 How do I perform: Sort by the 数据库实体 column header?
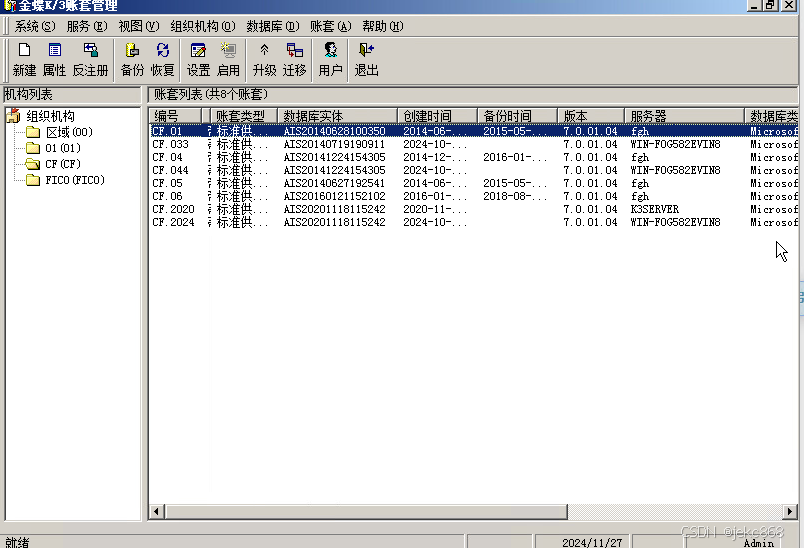337,116
